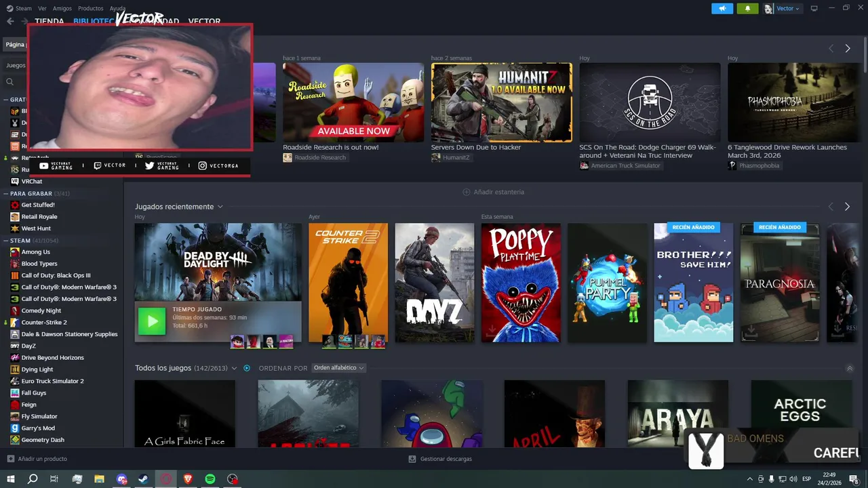Select Feign in the sidebar
The image size is (868, 488).
point(29,405)
